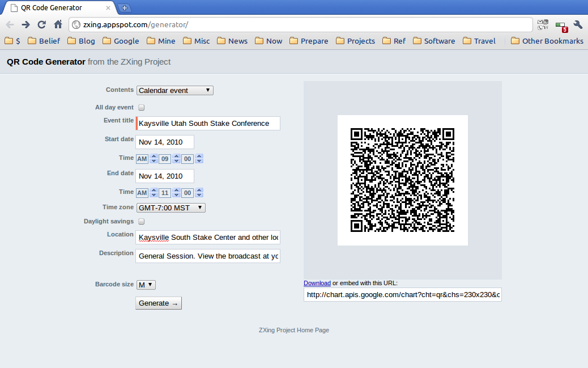Open the Misc bookmarks folder
This screenshot has height=368, width=588.
click(197, 41)
